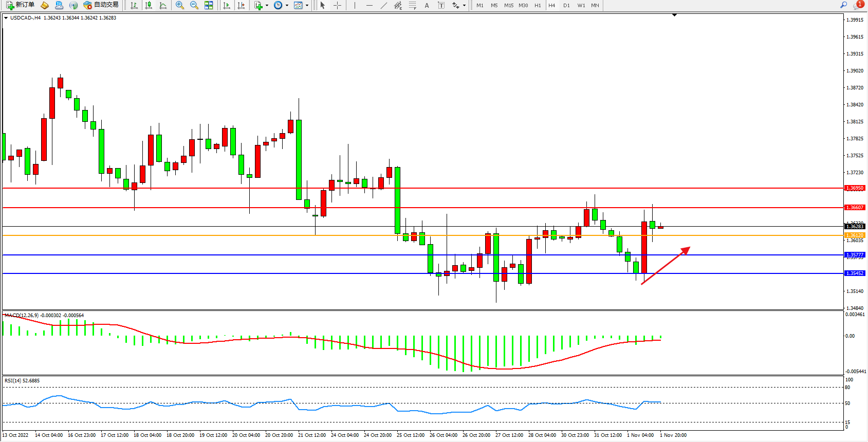Switch chart to candlestick mode
The height and width of the screenshot is (442, 868).
[x=149, y=5]
